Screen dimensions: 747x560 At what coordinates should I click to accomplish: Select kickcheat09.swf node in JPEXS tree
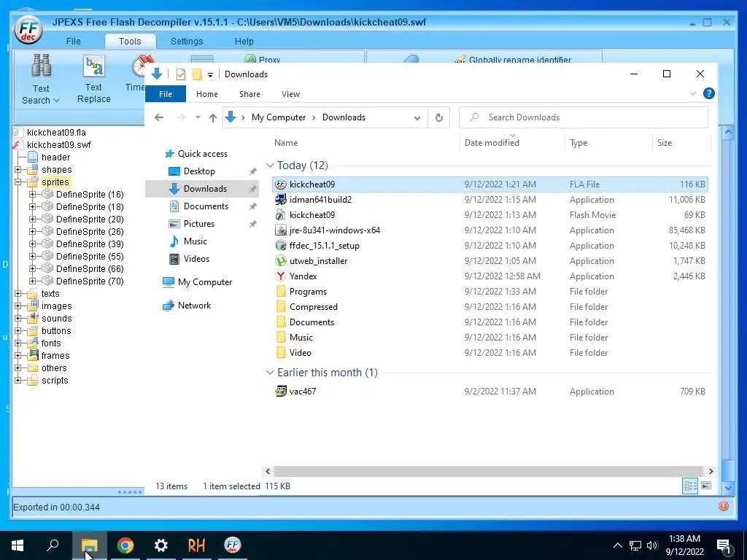pos(58,145)
